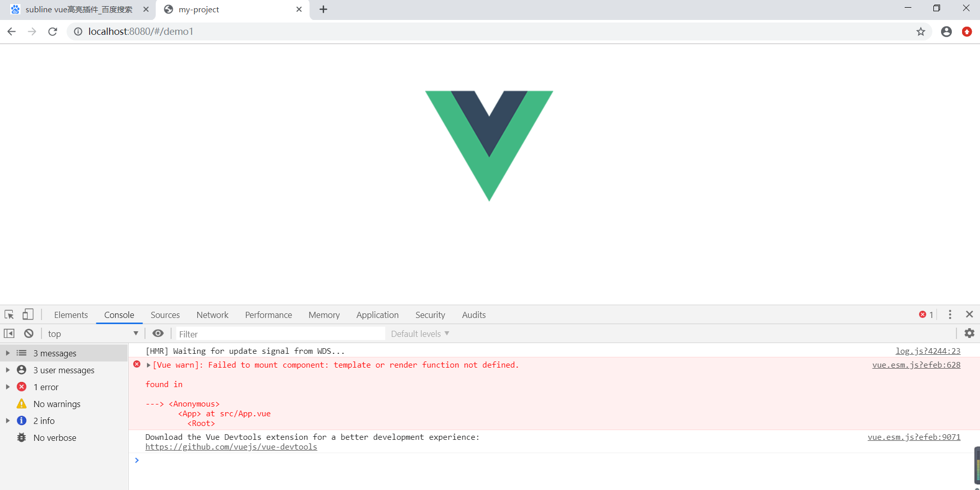Open source link vue.esm.js?efeb:9071
The height and width of the screenshot is (490, 980).
click(914, 437)
